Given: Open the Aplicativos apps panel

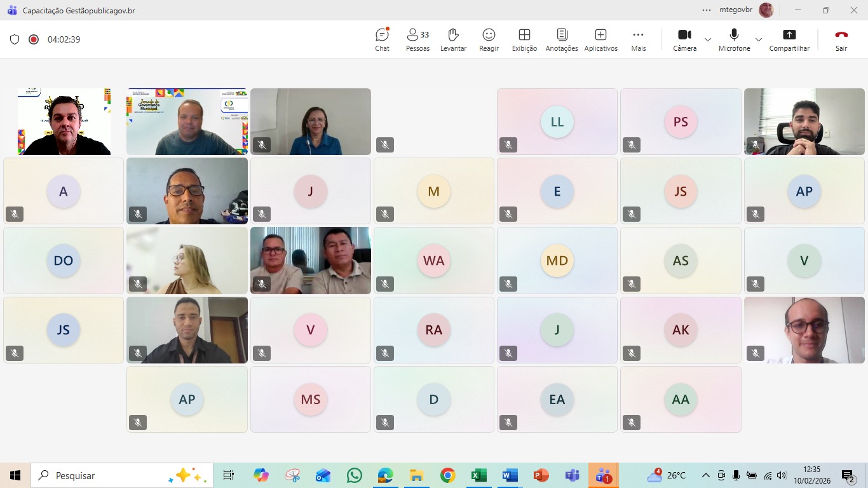Looking at the screenshot, I should tap(600, 39).
